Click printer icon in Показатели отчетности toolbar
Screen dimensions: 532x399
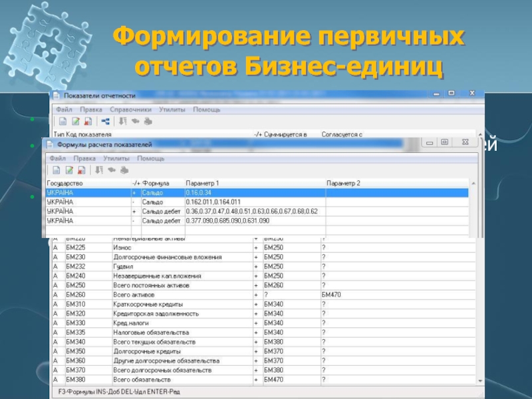tap(148, 122)
